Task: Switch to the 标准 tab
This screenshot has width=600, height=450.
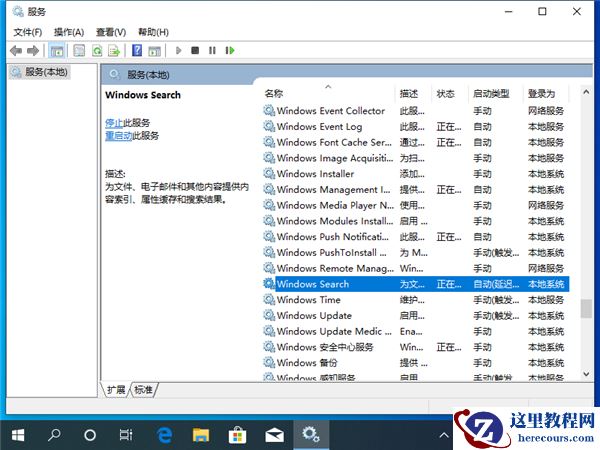Action: tap(143, 390)
